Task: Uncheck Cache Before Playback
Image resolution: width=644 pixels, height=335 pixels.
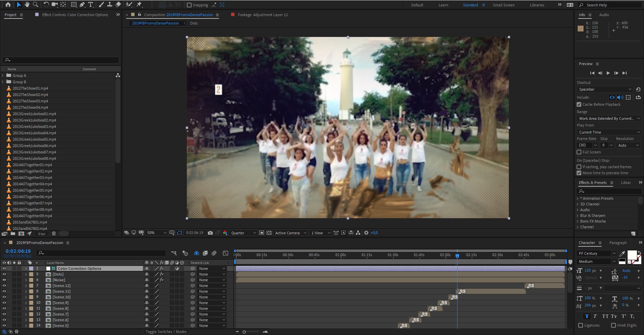Action: 579,105
